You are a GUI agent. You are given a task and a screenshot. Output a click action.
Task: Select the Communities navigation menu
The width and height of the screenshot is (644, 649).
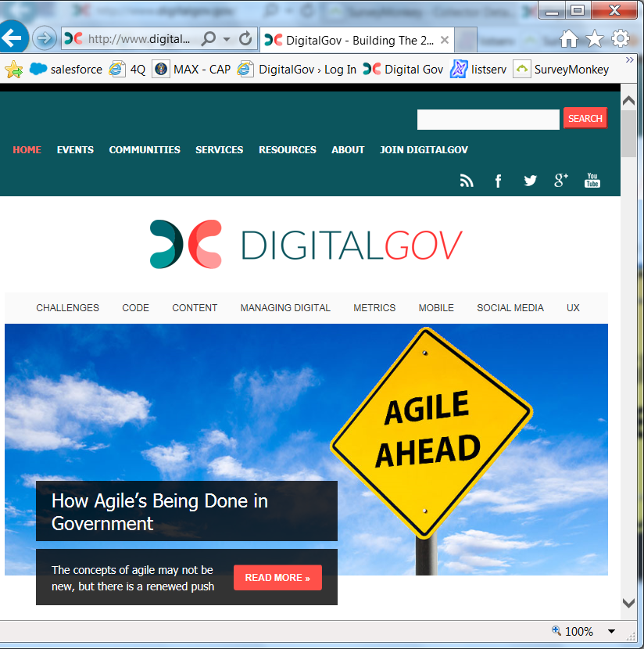[145, 150]
